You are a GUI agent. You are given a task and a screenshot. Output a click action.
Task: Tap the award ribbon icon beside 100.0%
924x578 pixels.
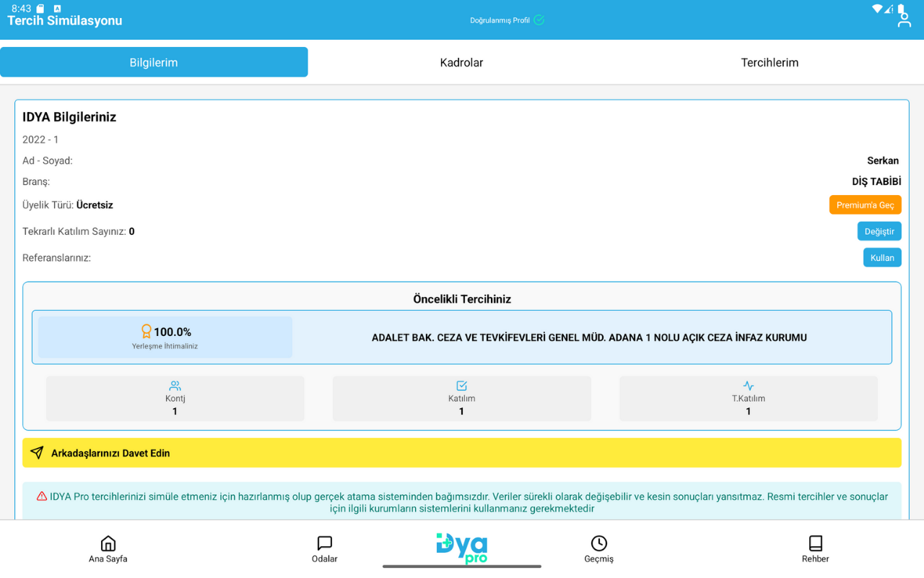[x=147, y=332]
